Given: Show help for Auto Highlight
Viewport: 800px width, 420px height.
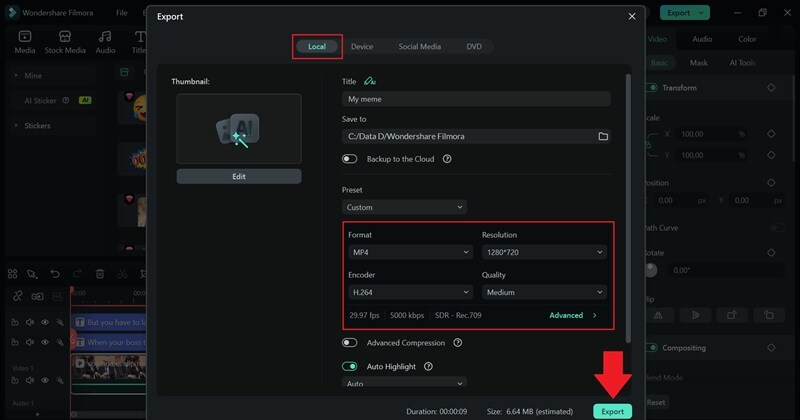Looking at the screenshot, I should (428, 366).
